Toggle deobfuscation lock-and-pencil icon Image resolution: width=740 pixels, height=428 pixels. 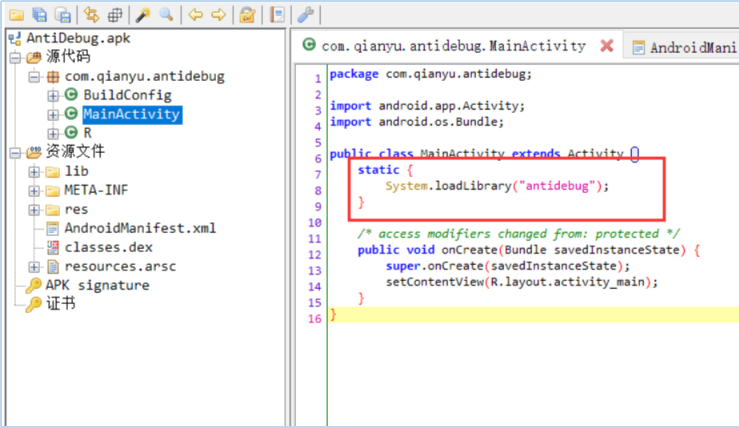(247, 15)
